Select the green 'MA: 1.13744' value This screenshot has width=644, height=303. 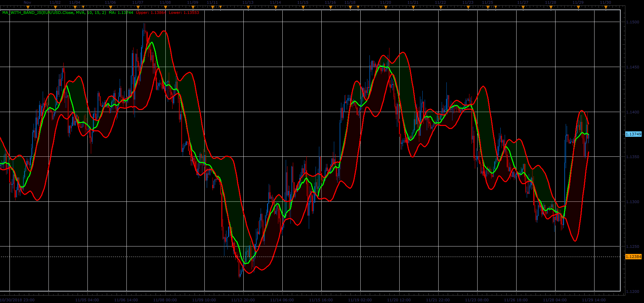pos(121,13)
